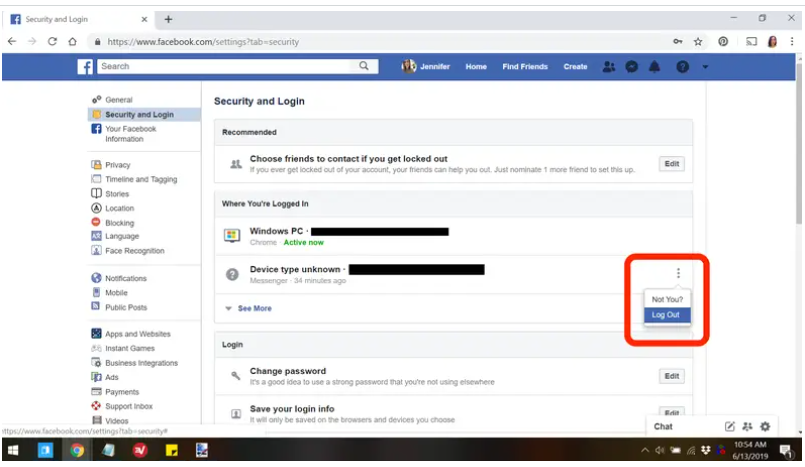Open the Friend Requests icon

[608, 67]
